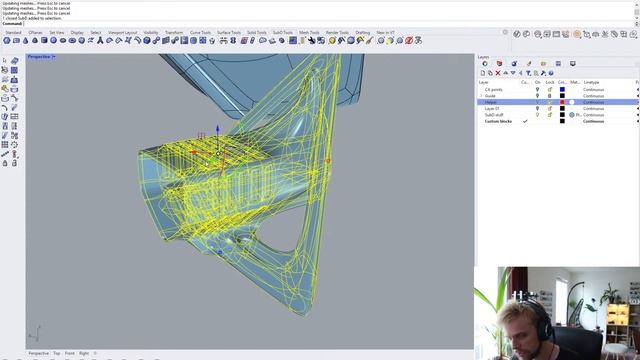Select the pointer arrow tool in sidebar
Image resolution: width=640 pixels, height=360 pixels.
point(5,61)
